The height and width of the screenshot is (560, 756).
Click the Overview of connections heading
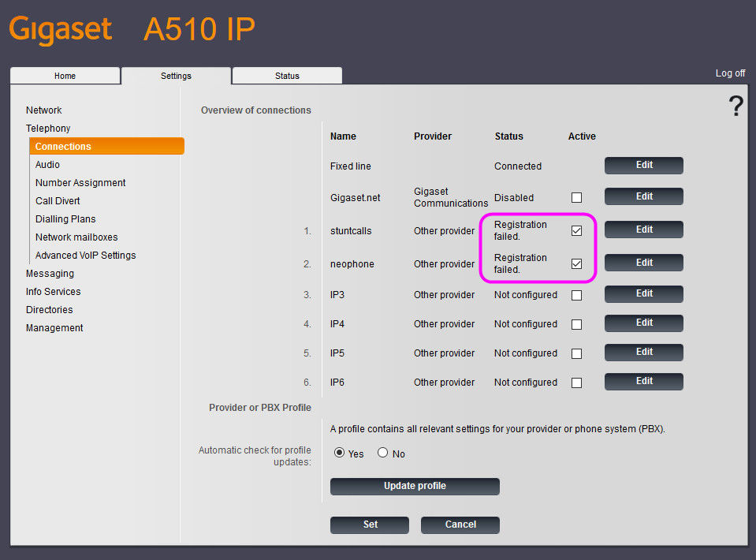pyautogui.click(x=256, y=110)
